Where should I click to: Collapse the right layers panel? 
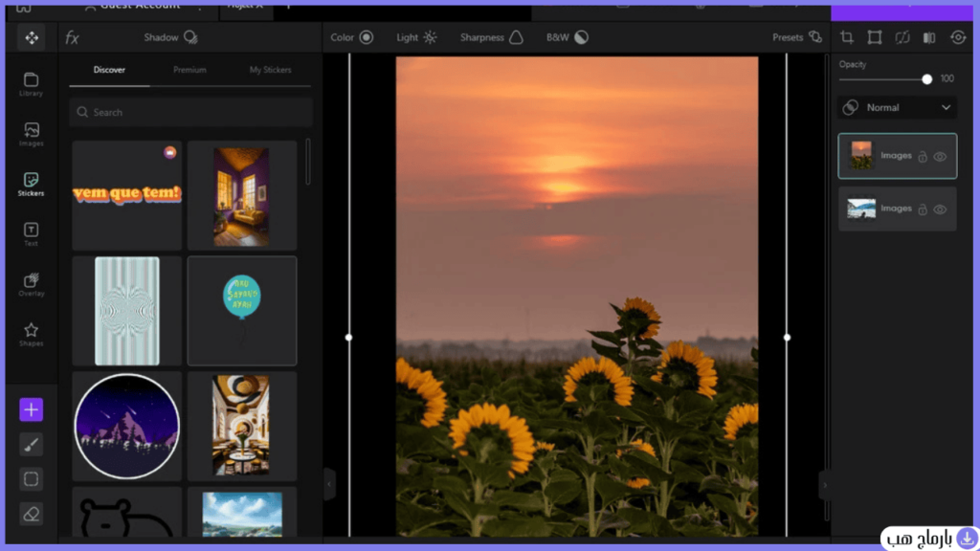(x=824, y=485)
